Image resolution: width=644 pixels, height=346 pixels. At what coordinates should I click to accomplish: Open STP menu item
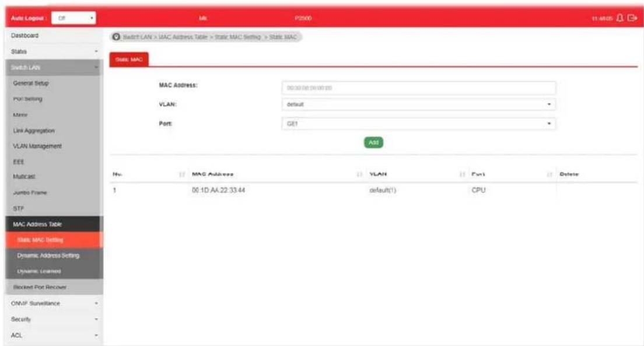point(19,209)
